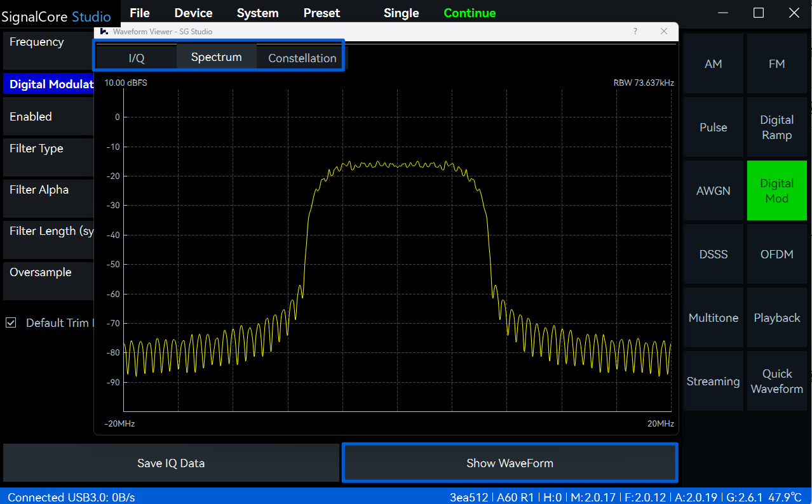Click the 20MHz stop frequency label
The height and width of the screenshot is (504, 812).
pyautogui.click(x=661, y=423)
